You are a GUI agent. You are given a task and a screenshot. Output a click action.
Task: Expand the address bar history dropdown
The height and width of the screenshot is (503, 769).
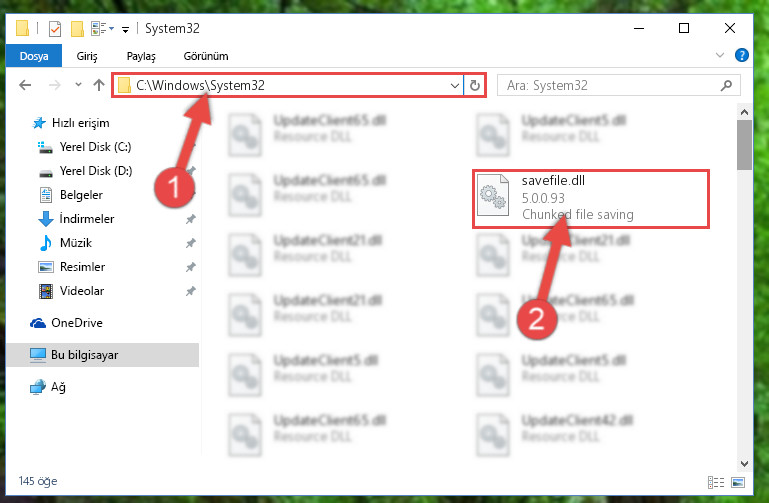[455, 85]
